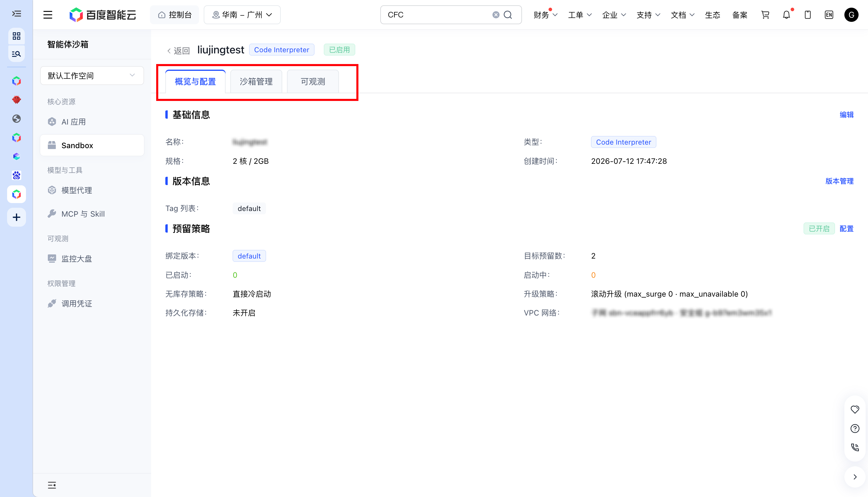Open the hamburger menu beside the logo
This screenshot has height=497, width=868.
48,15
